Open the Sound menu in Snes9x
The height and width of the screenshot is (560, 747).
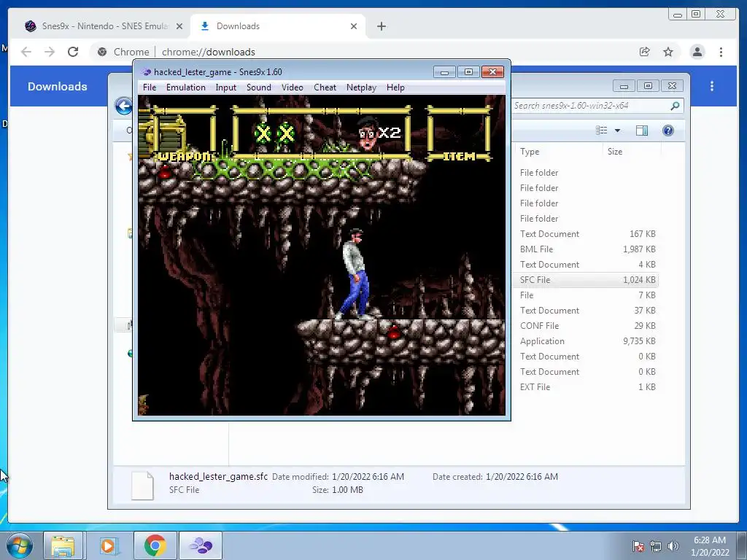click(259, 87)
